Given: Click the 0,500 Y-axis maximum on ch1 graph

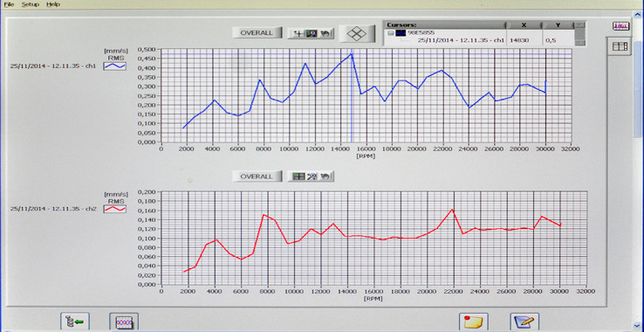Looking at the screenshot, I should (x=147, y=50).
